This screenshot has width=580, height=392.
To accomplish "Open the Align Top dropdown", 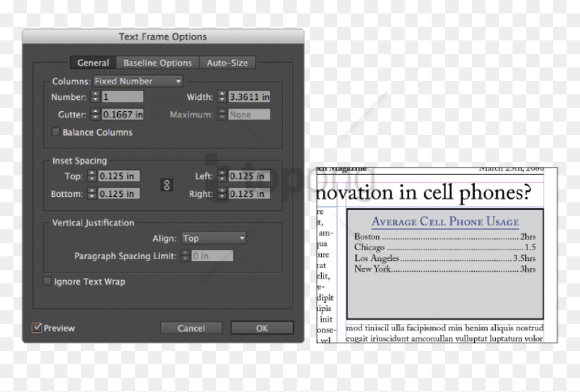I will 213,238.
